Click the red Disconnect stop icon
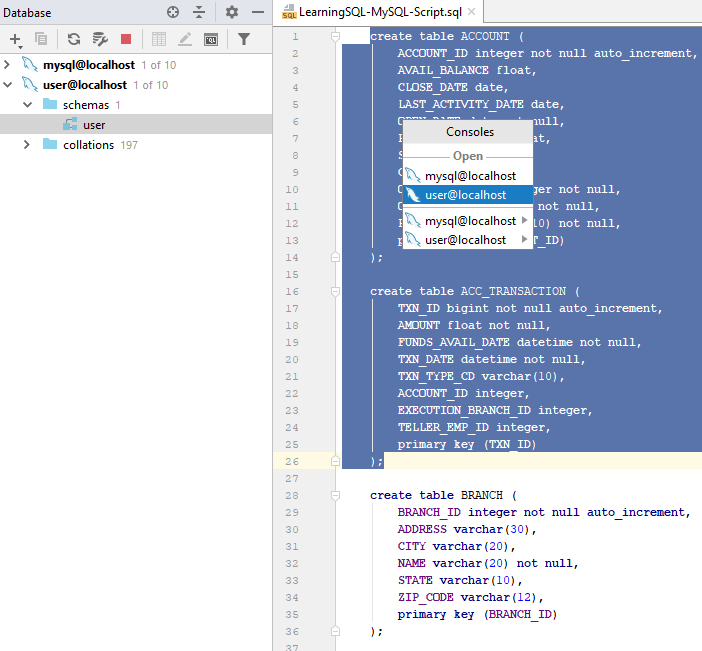Screen dimensions: 702x651 pyautogui.click(x=126, y=39)
